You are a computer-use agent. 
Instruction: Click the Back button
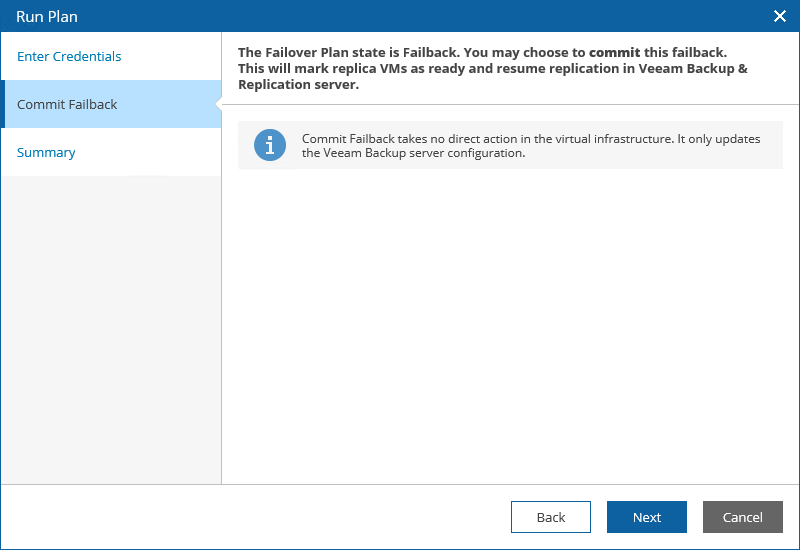click(551, 517)
